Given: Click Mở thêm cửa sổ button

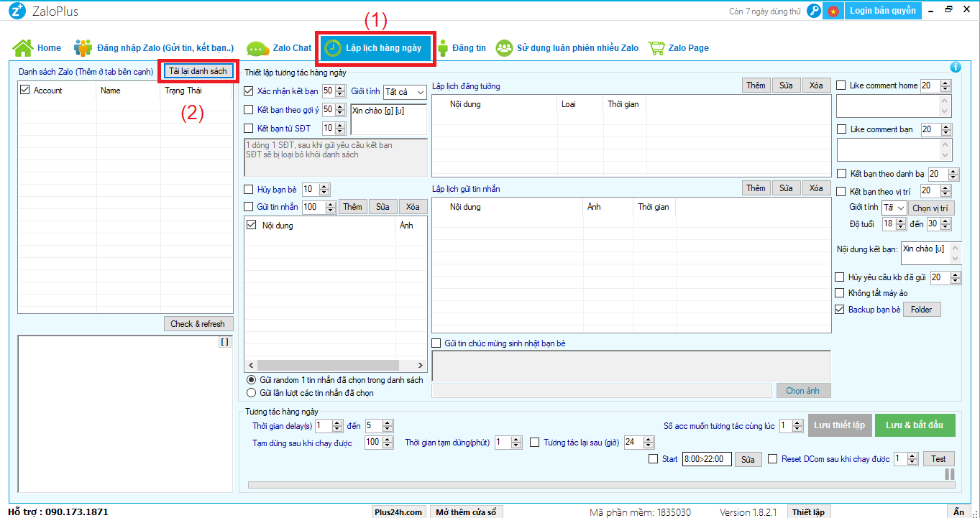Looking at the screenshot, I should click(x=466, y=512).
